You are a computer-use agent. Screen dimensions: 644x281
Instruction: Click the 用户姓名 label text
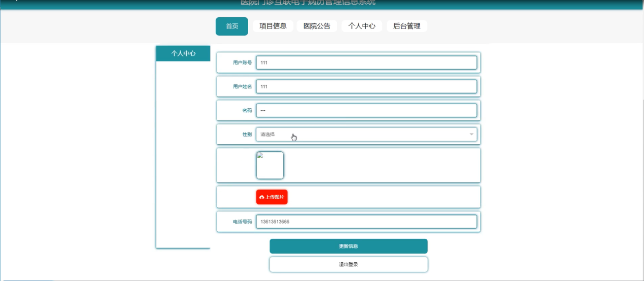pyautogui.click(x=242, y=87)
